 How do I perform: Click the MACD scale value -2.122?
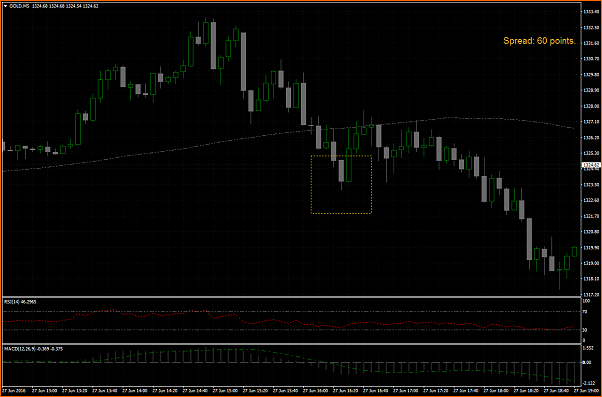tap(589, 383)
